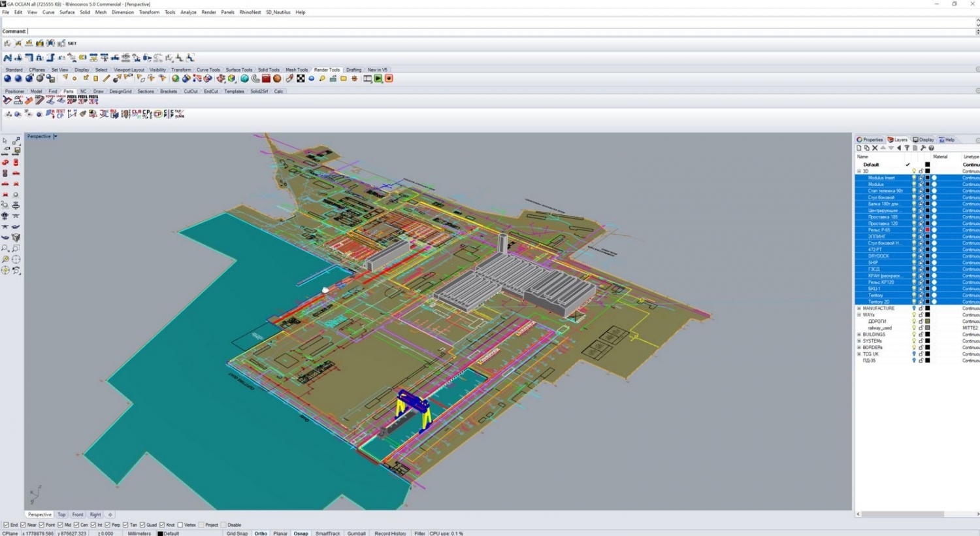This screenshot has width=980, height=536.
Task: Click the layer filter funnel icon
Action: (907, 148)
